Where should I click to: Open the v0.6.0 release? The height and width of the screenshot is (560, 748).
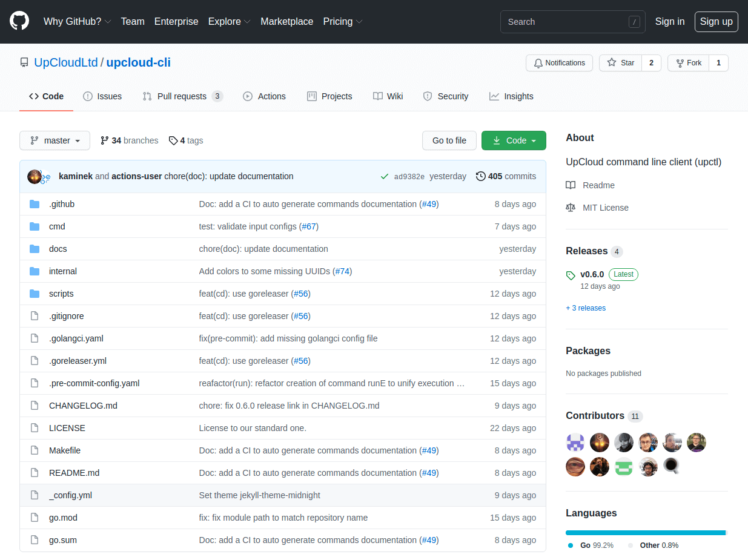coord(592,274)
